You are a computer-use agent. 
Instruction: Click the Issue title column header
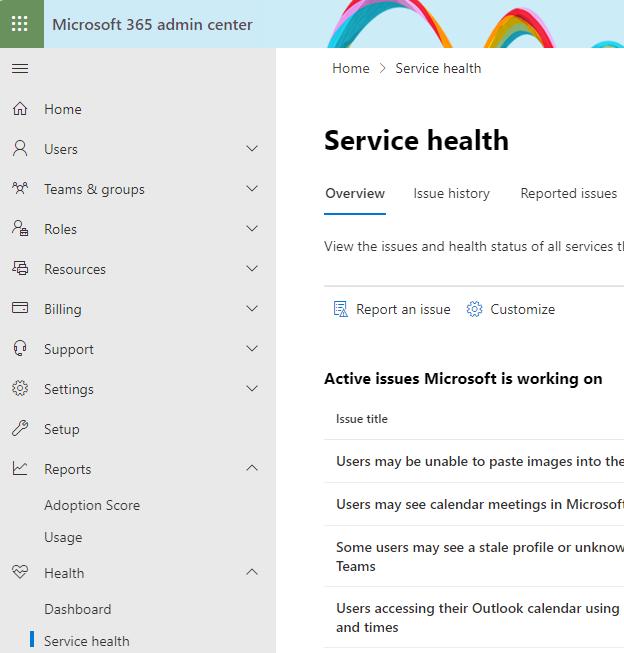pyautogui.click(x=362, y=419)
